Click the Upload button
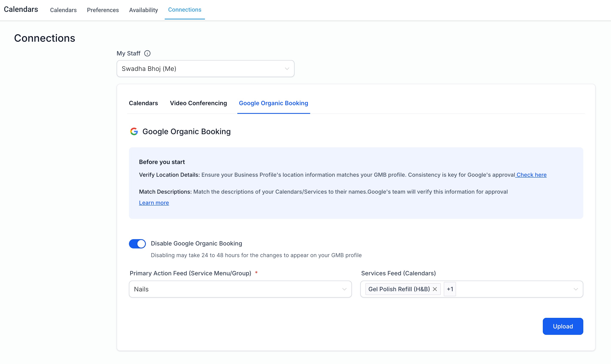 click(563, 326)
